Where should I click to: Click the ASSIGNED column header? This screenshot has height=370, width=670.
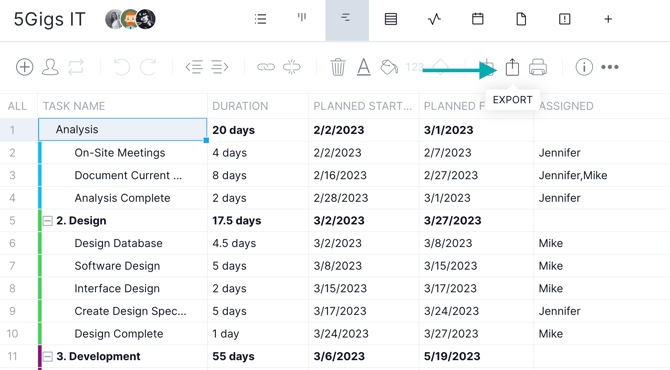pos(566,106)
